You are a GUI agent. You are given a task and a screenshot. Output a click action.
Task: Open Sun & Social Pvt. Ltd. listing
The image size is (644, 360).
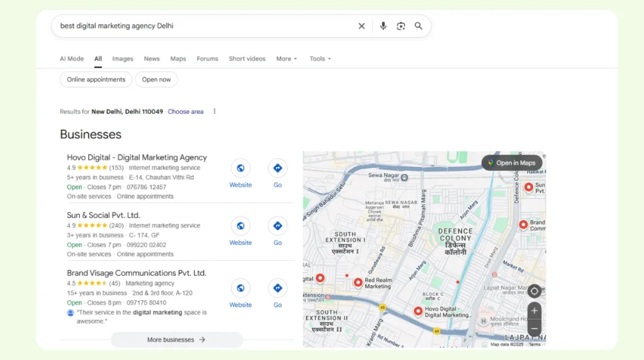(104, 215)
